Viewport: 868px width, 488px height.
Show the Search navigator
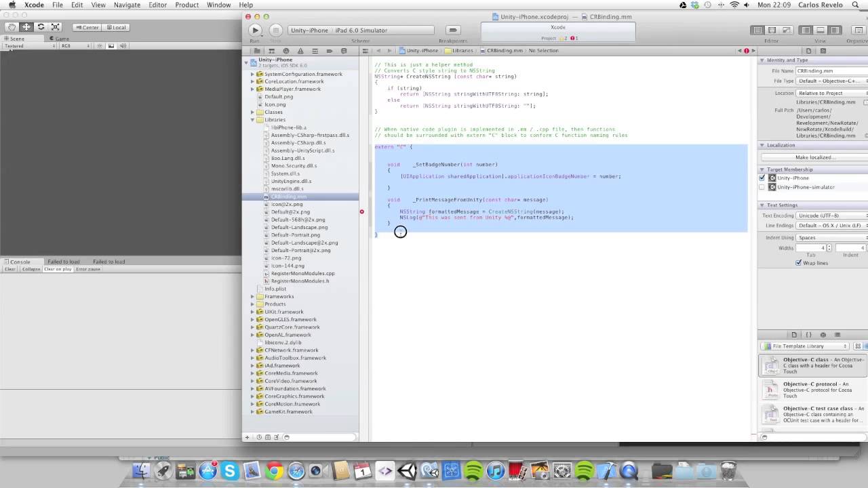285,51
